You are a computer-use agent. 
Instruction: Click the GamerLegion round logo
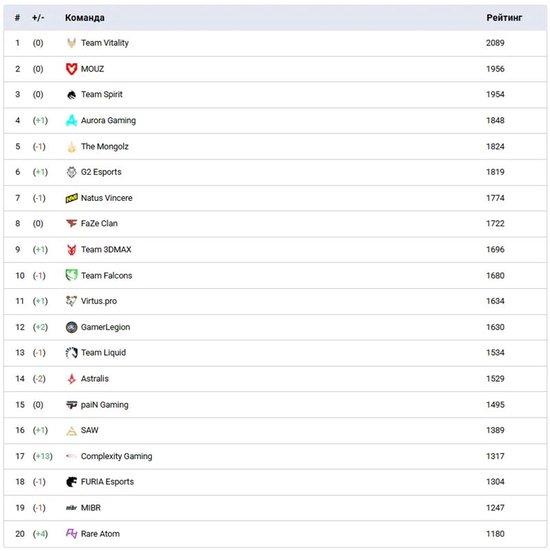point(71,327)
